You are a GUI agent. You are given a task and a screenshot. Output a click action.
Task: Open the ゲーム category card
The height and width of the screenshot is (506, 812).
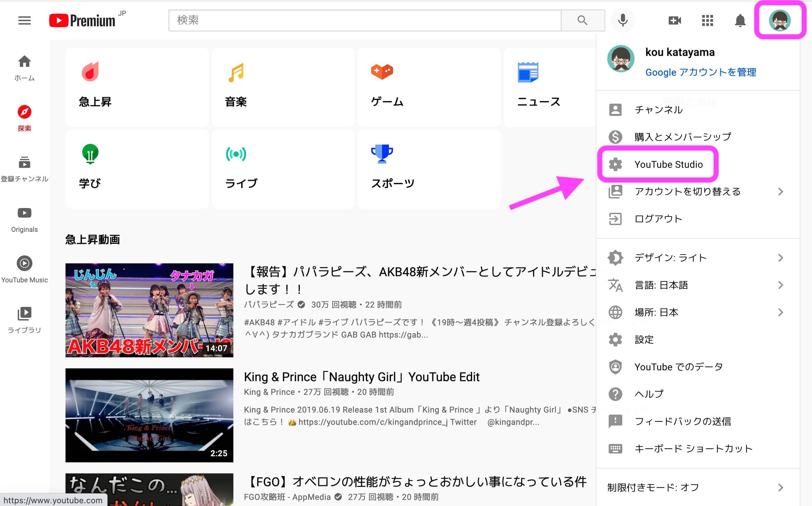point(429,87)
